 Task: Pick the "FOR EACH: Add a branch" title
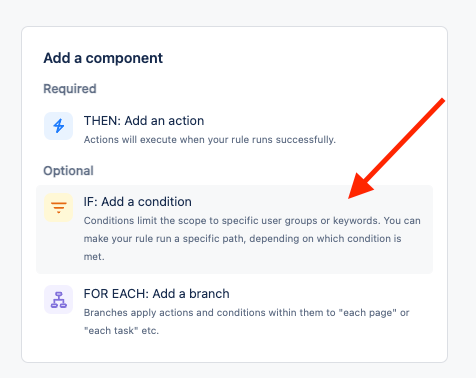click(156, 294)
